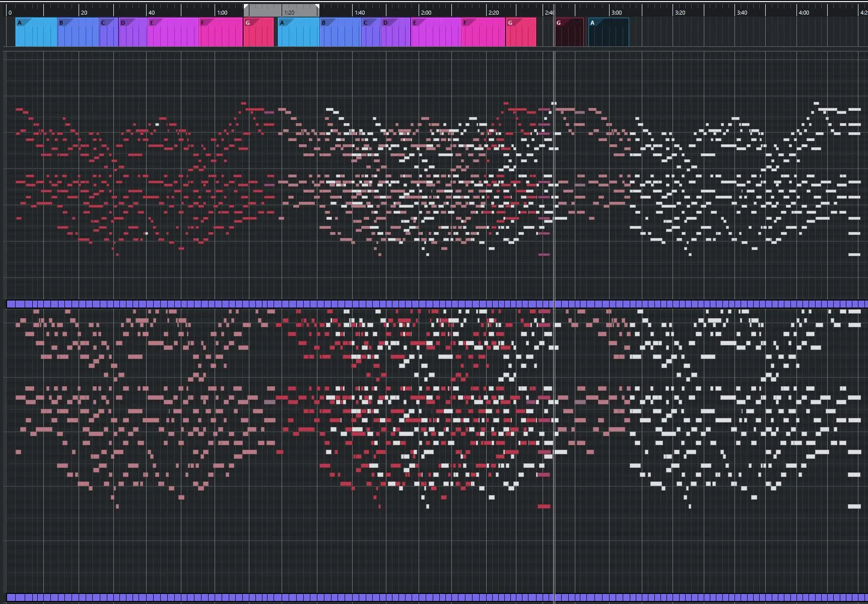Click the second F arranger block
This screenshot has width=868, height=604.
tap(483, 33)
